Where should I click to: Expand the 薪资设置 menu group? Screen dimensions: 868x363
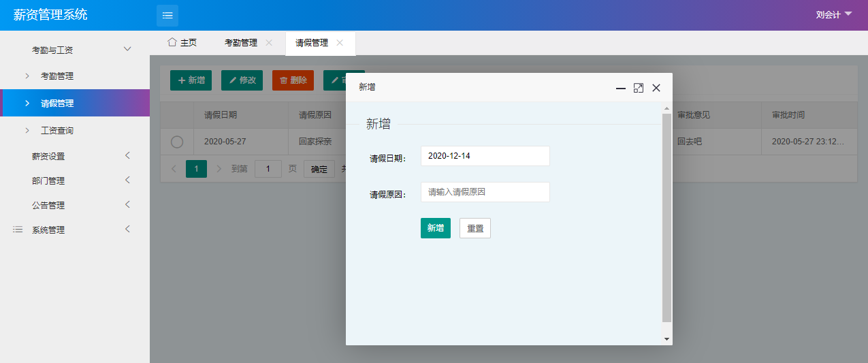(127, 156)
